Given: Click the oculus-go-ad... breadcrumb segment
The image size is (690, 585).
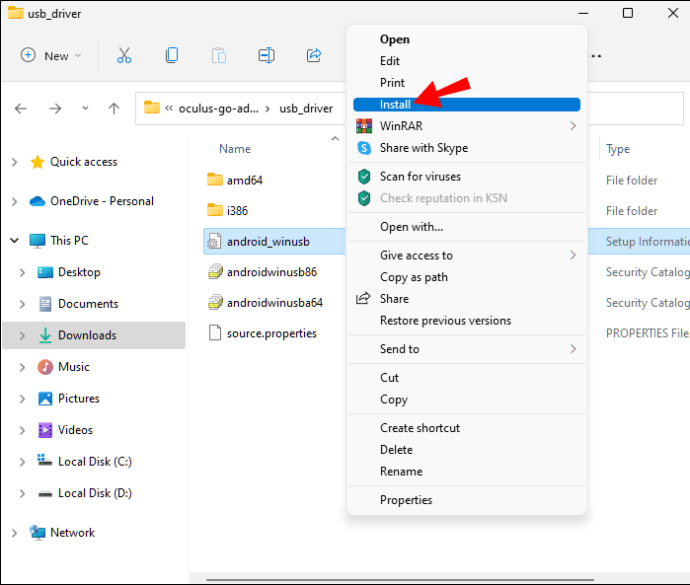Looking at the screenshot, I should pos(218,108).
